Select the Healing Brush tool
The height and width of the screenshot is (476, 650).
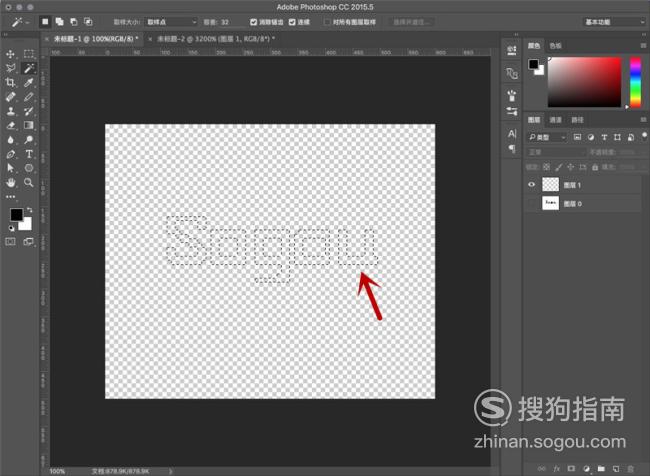click(10, 97)
